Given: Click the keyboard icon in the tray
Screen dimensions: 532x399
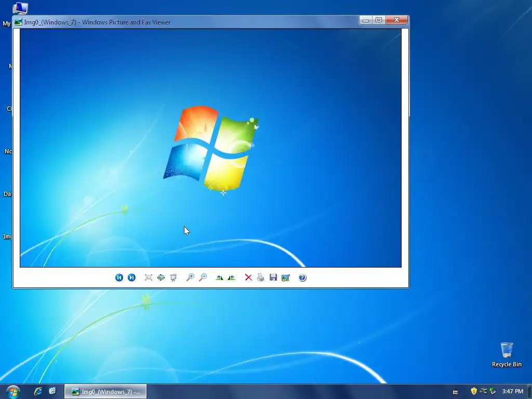Looking at the screenshot, I should [x=455, y=392].
